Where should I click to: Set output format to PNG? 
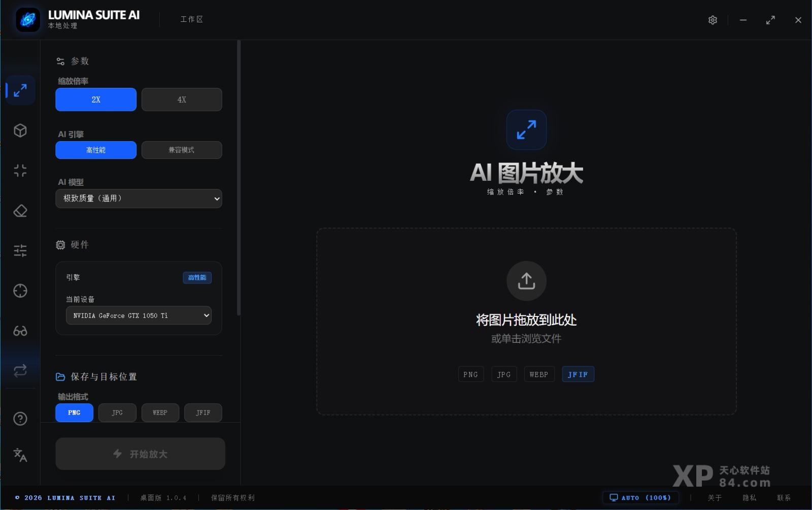pyautogui.click(x=74, y=413)
